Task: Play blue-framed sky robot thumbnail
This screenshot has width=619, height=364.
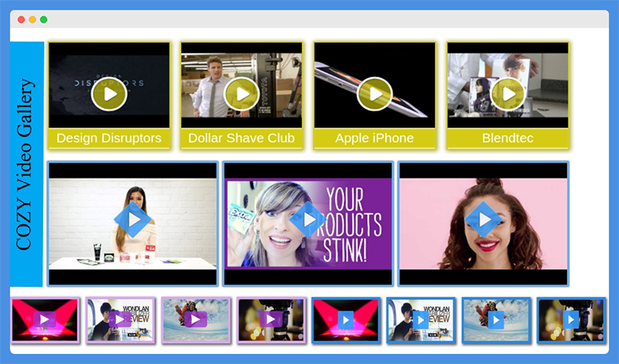Action: (x=496, y=320)
